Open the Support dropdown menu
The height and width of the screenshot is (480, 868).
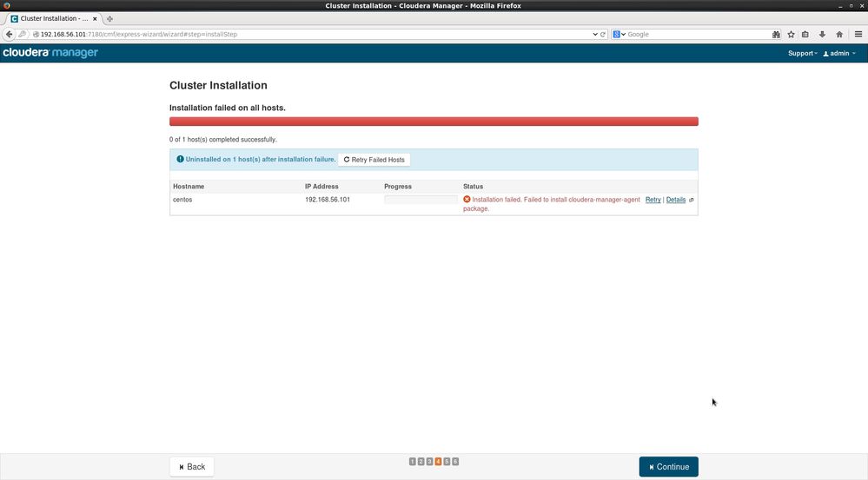point(802,54)
